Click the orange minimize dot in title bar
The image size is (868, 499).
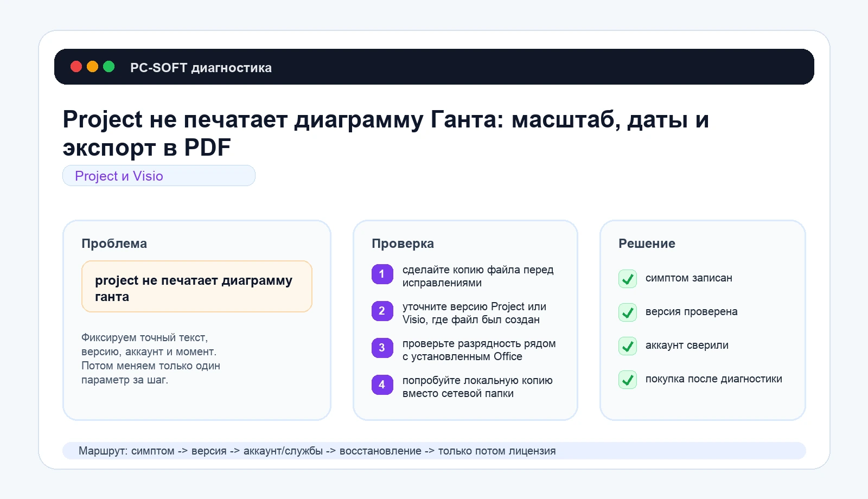click(93, 67)
